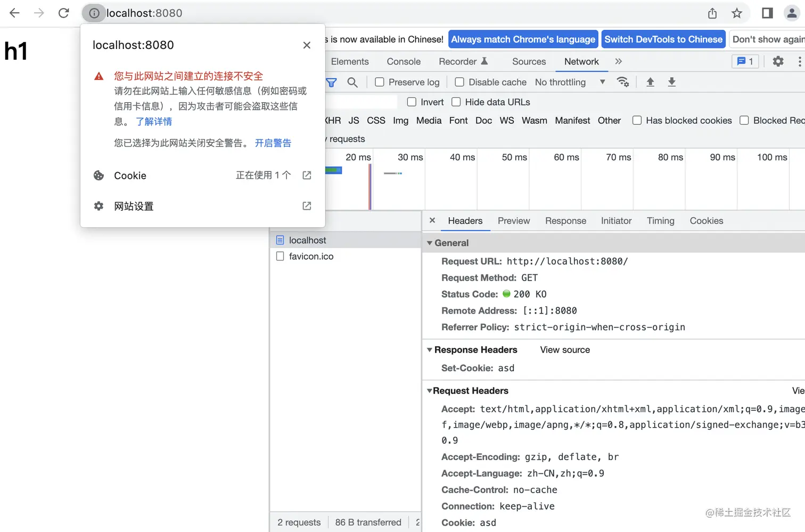This screenshot has width=805, height=532.
Task: Show more DevTools tabs chevron
Action: [x=618, y=62]
